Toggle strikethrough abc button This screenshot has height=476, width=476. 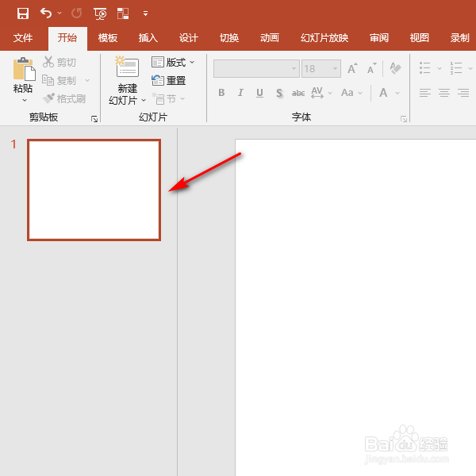298,93
